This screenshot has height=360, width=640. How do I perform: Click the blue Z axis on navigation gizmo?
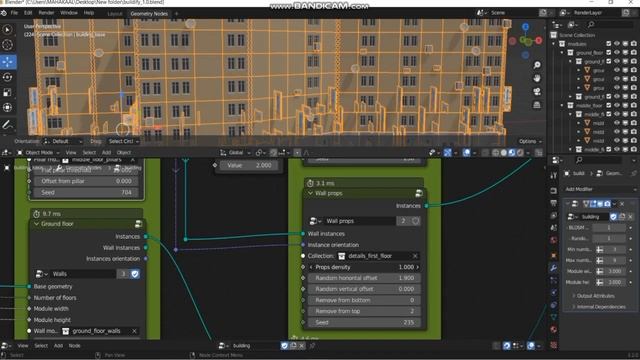point(526,27)
